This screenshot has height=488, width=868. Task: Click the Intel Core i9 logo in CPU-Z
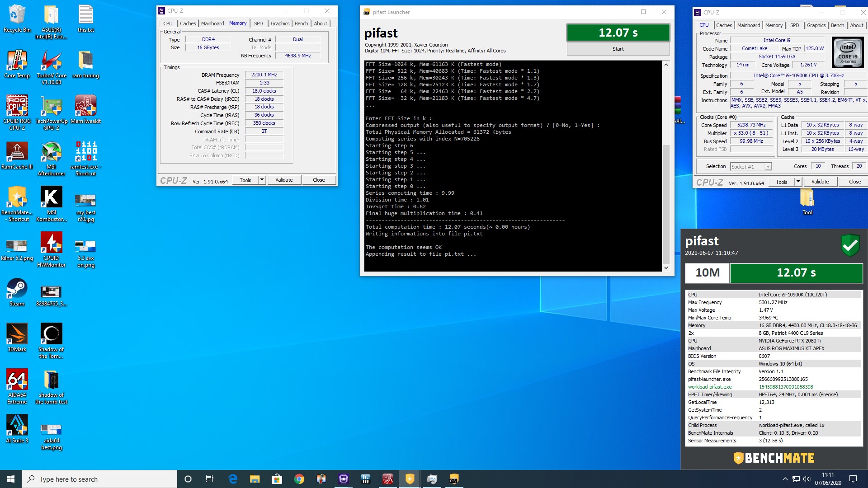click(x=848, y=53)
